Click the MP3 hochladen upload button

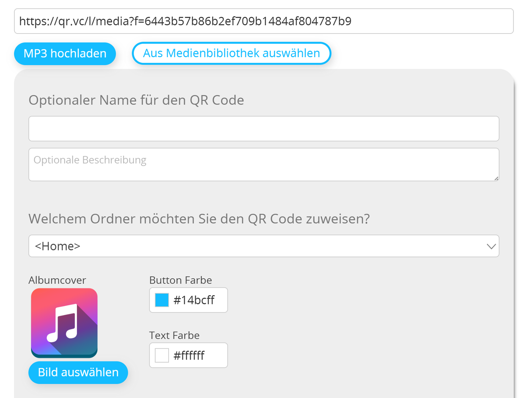click(65, 54)
